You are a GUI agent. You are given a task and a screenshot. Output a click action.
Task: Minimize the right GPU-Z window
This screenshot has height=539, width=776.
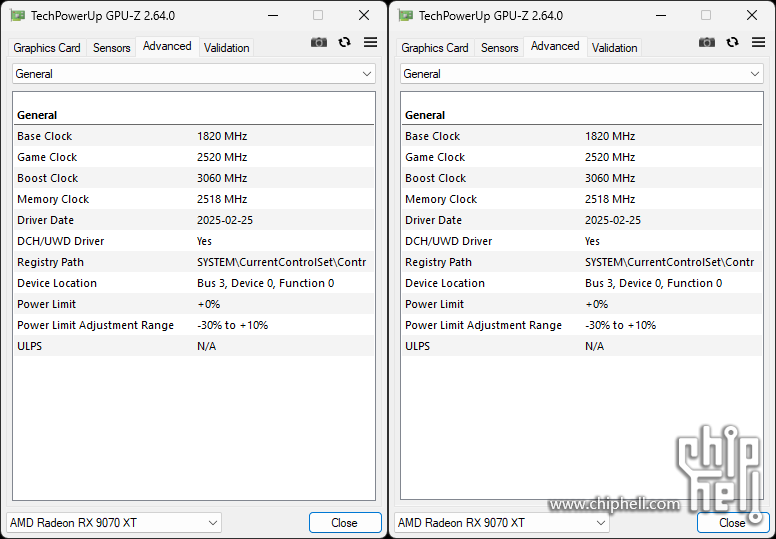(x=661, y=15)
